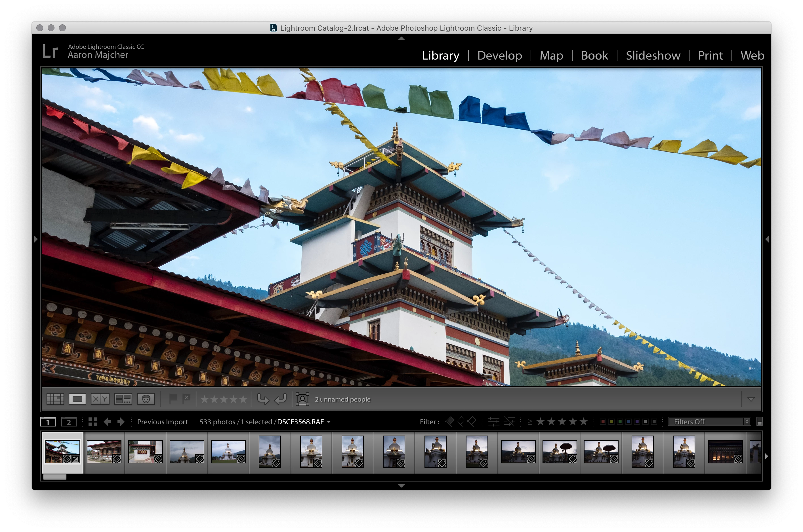Open toolbar content menu triangle
Screen dimensions: 803x532
(751, 399)
